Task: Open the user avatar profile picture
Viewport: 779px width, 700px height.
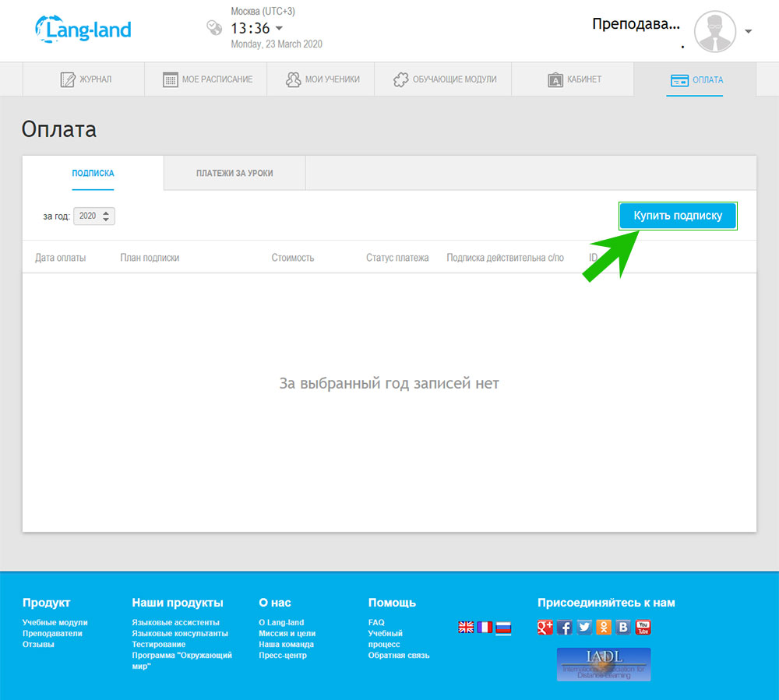Action: [x=714, y=31]
